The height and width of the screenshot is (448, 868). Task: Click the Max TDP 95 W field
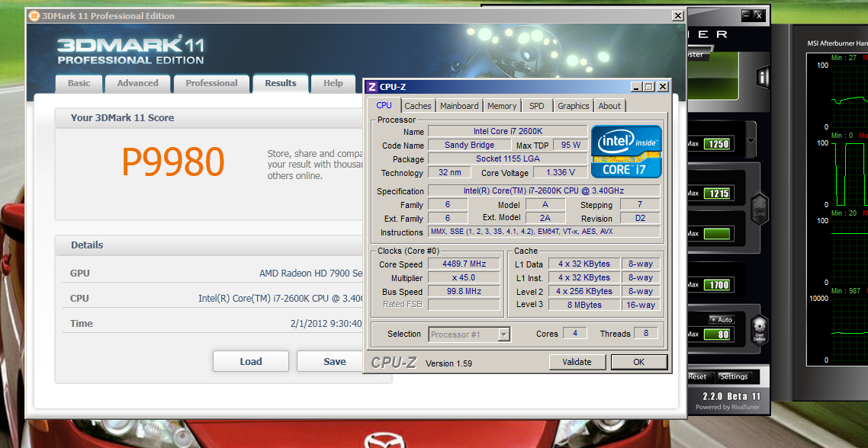(x=571, y=145)
